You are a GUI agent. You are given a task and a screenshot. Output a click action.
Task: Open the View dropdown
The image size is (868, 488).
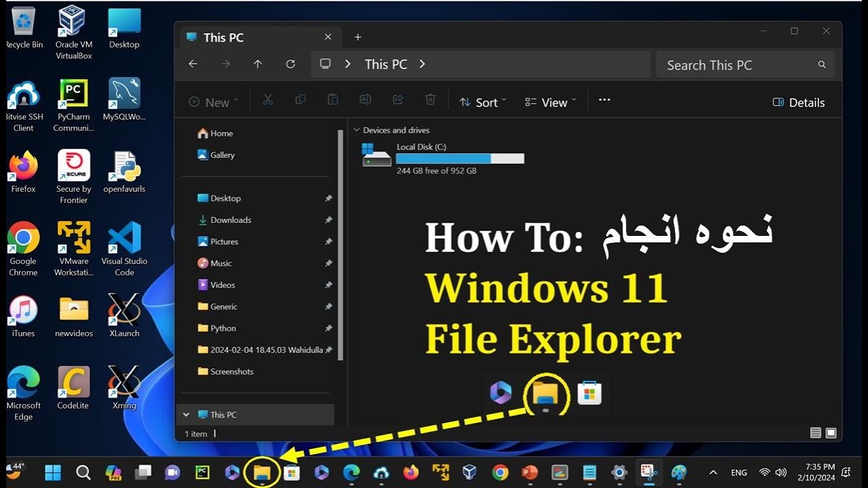point(550,102)
